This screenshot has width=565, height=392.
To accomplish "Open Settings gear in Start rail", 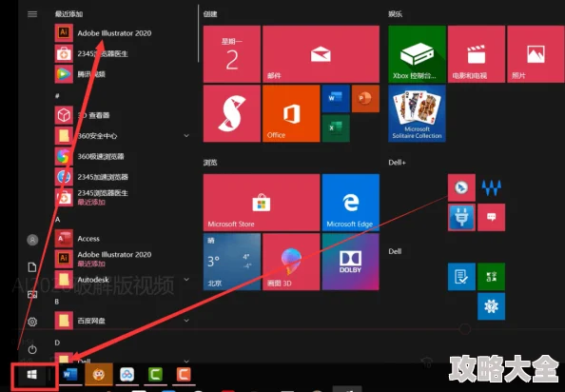I will click(32, 322).
